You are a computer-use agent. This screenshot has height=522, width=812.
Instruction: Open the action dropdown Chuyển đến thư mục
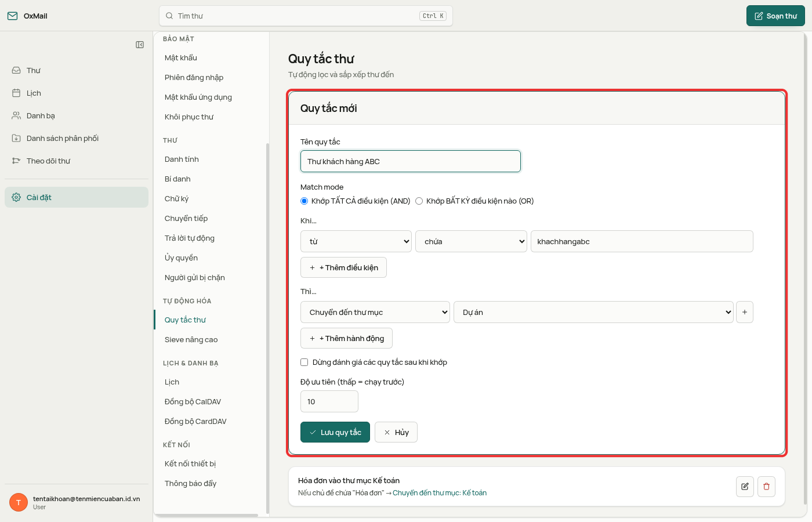[375, 312]
